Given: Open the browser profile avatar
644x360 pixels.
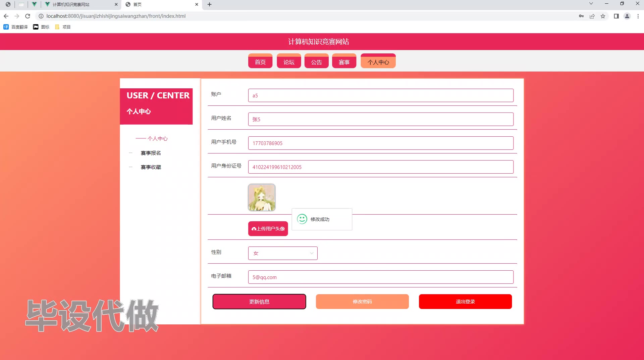Looking at the screenshot, I should coord(627,16).
